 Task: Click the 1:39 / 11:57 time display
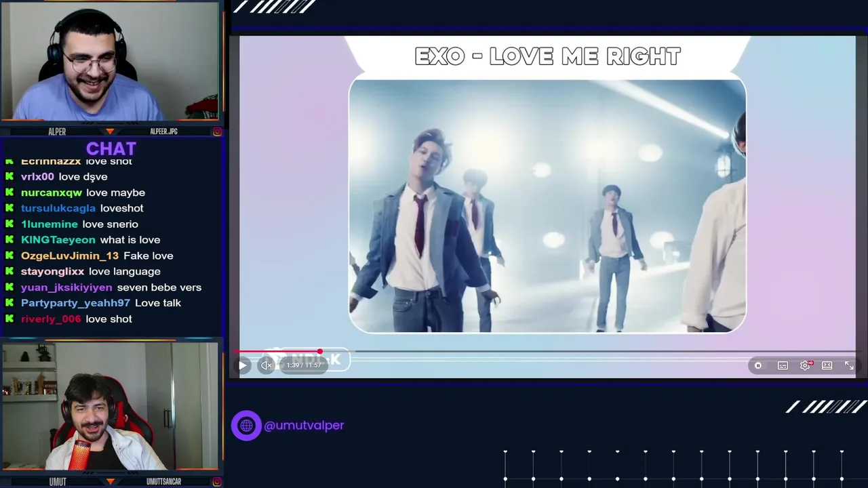[x=303, y=365]
